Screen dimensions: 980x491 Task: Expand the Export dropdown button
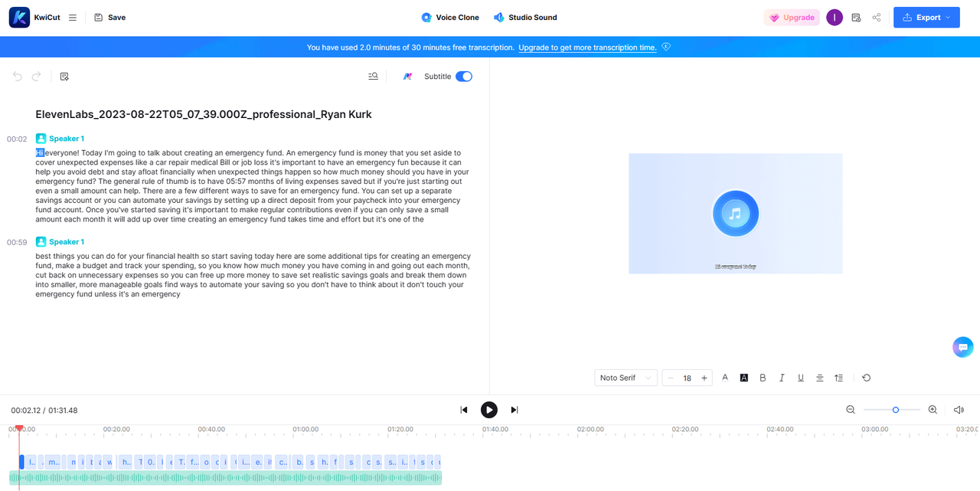(926, 18)
